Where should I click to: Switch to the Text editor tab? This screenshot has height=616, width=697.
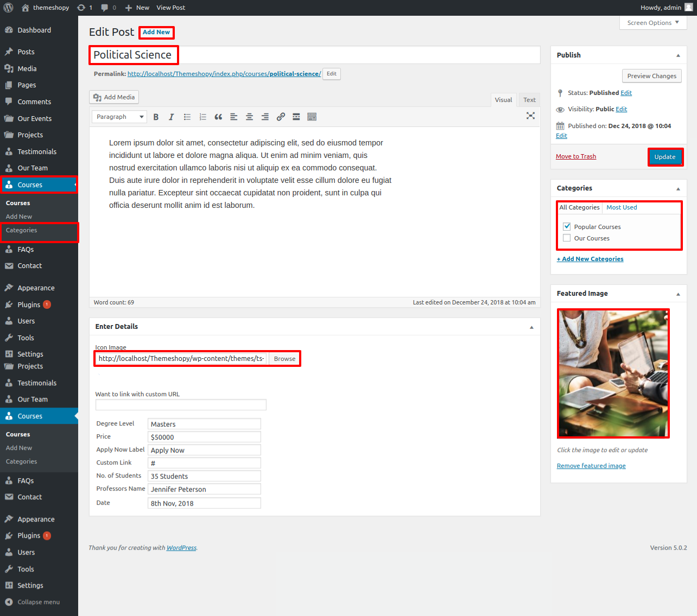(x=529, y=100)
